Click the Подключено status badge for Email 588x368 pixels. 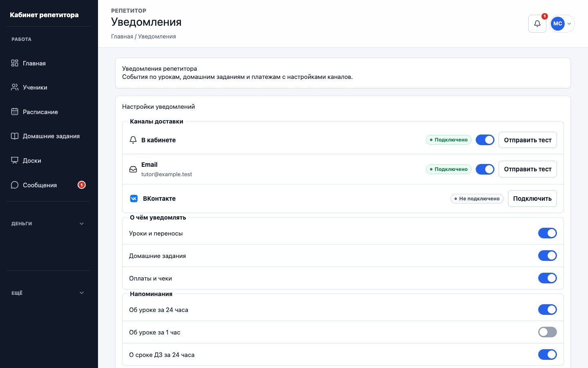[x=449, y=169]
